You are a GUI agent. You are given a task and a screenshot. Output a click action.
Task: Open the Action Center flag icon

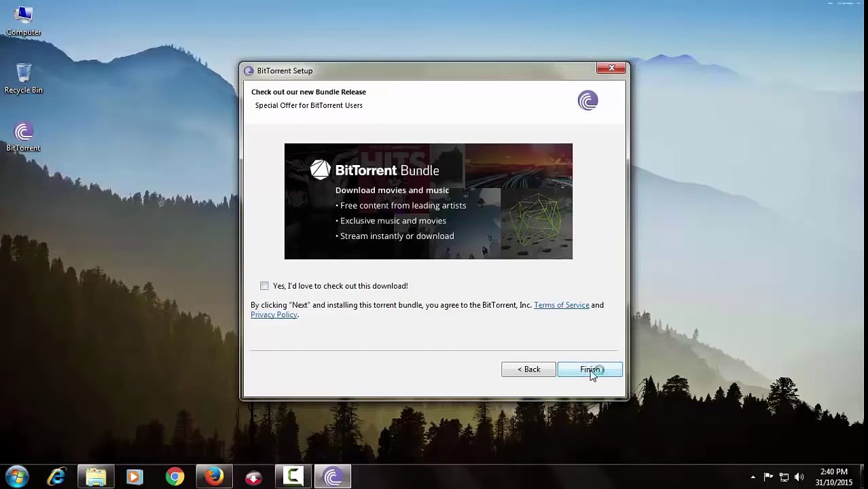click(769, 477)
